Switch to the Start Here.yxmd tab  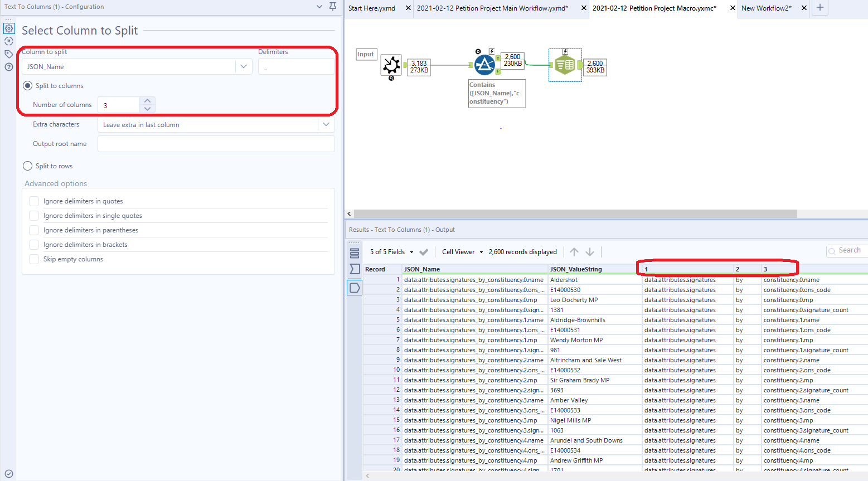coord(372,8)
